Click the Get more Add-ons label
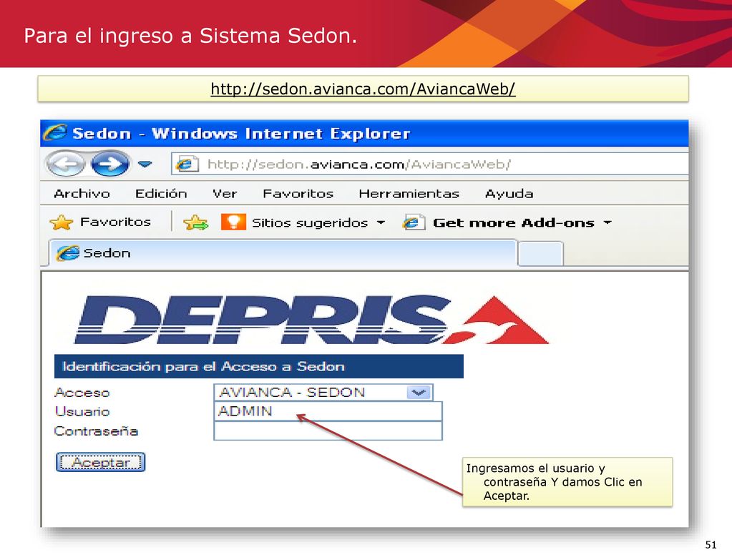The width and height of the screenshot is (732, 560). tap(514, 222)
